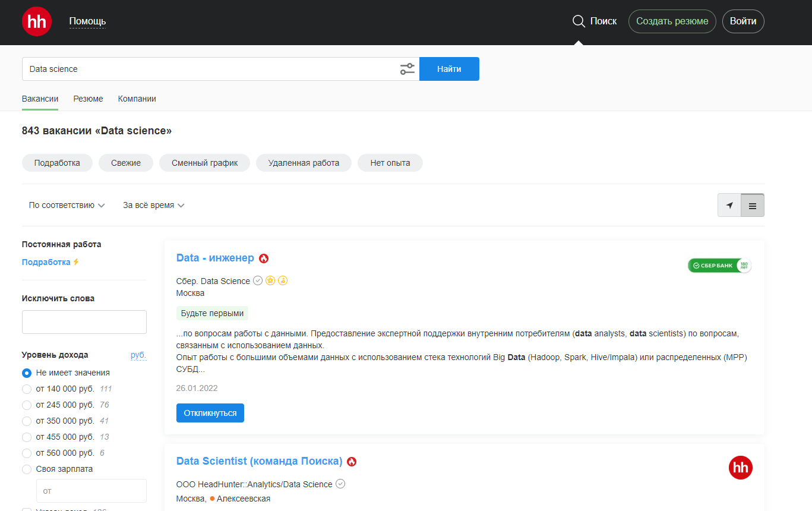Select 'Не имеет значения' income option
The width and height of the screenshot is (812, 511).
pyautogui.click(x=27, y=373)
